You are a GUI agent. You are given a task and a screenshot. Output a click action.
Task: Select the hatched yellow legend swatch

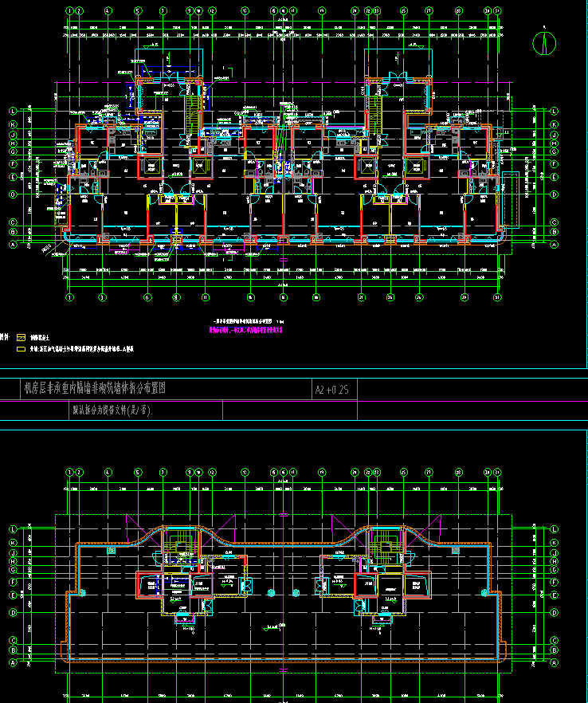pos(22,338)
